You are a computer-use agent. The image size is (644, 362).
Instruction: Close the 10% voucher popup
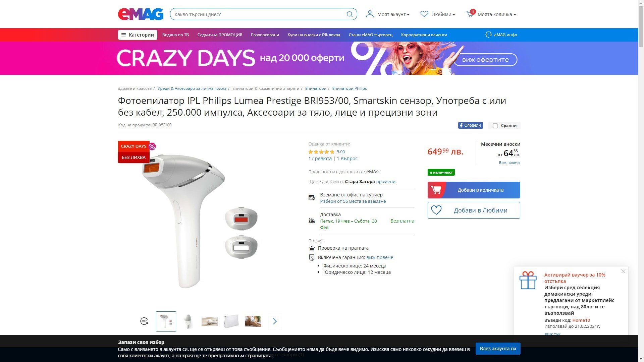[623, 271]
